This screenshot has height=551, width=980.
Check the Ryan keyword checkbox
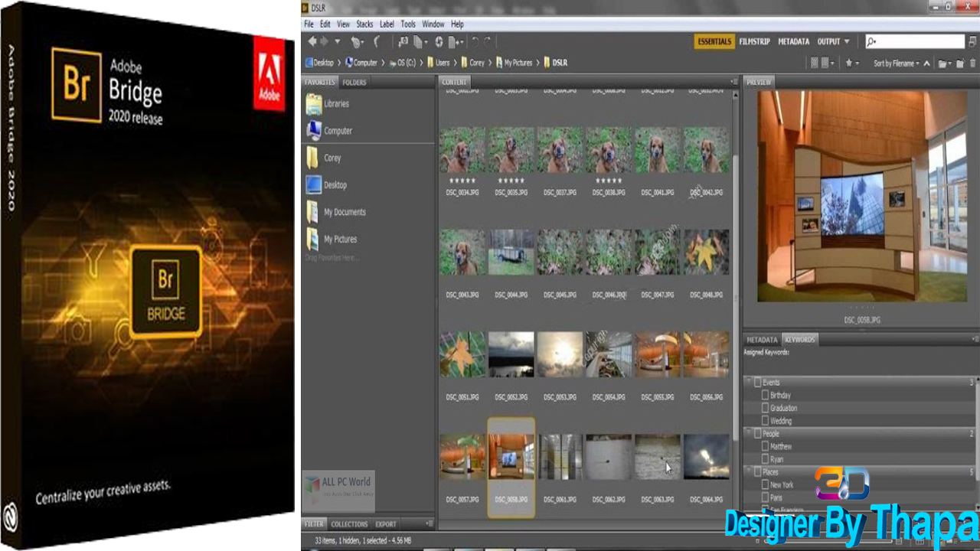click(765, 459)
